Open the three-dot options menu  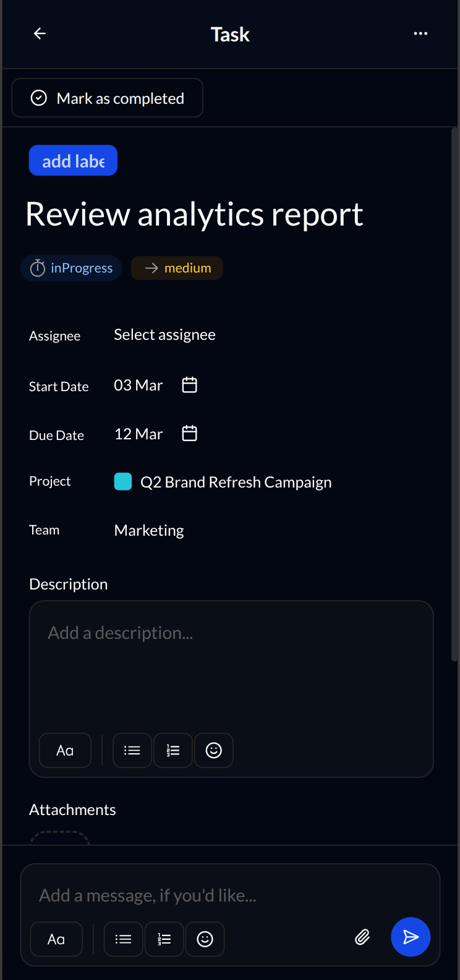(420, 33)
